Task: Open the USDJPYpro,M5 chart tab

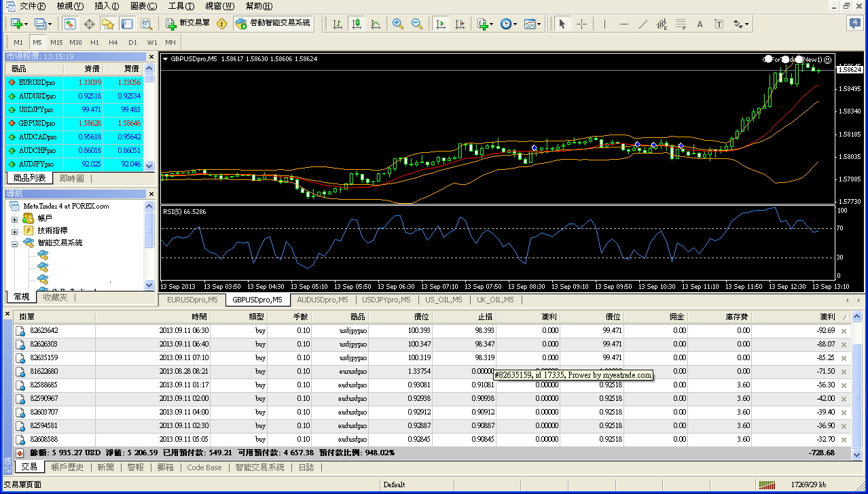Action: click(386, 300)
